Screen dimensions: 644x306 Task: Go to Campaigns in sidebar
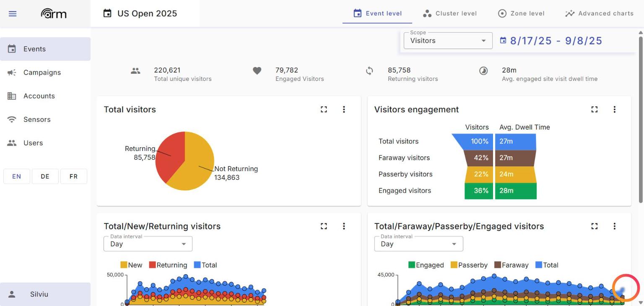coord(45,73)
